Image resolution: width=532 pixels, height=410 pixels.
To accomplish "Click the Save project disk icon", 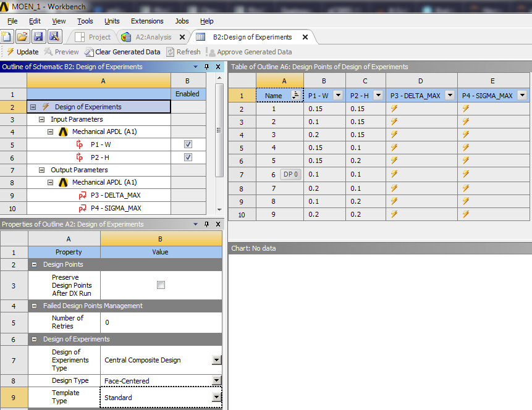I will pos(38,36).
